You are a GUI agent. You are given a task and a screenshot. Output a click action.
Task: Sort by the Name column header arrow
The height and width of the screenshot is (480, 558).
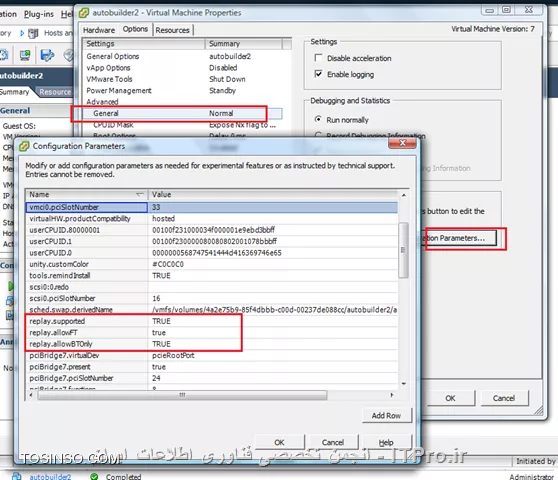[x=140, y=194]
